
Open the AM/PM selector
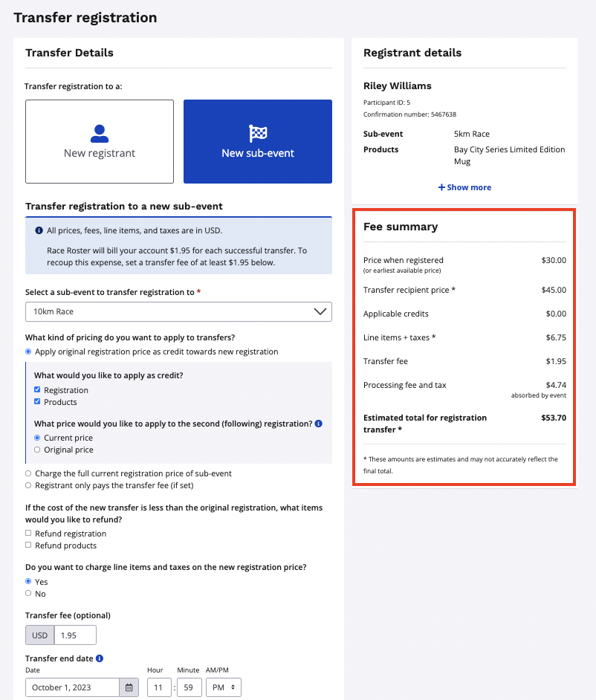(223, 687)
